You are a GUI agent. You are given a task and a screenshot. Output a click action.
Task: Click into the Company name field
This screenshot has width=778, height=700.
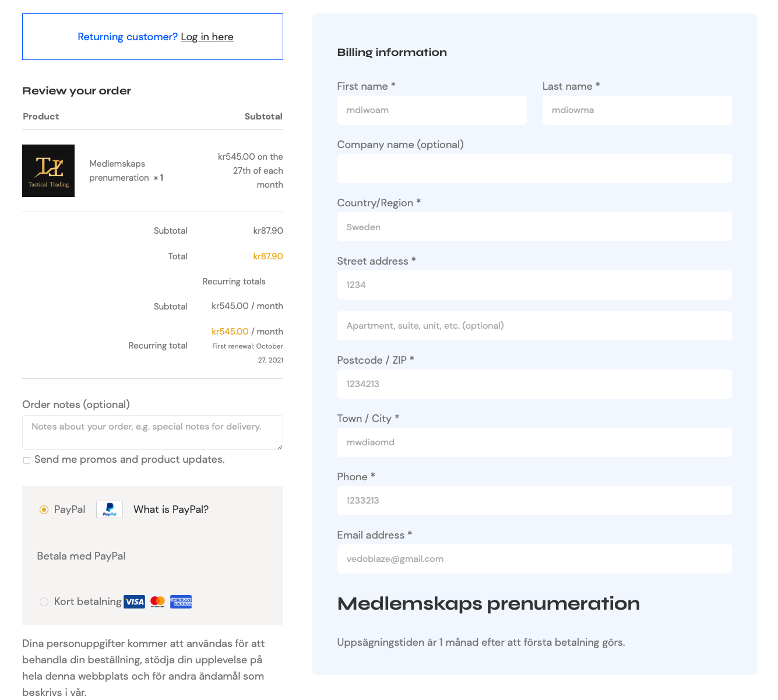click(534, 168)
